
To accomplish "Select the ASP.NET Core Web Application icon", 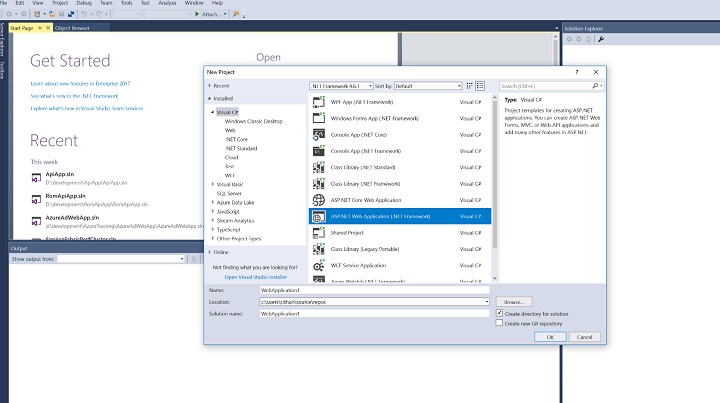I will click(x=319, y=200).
